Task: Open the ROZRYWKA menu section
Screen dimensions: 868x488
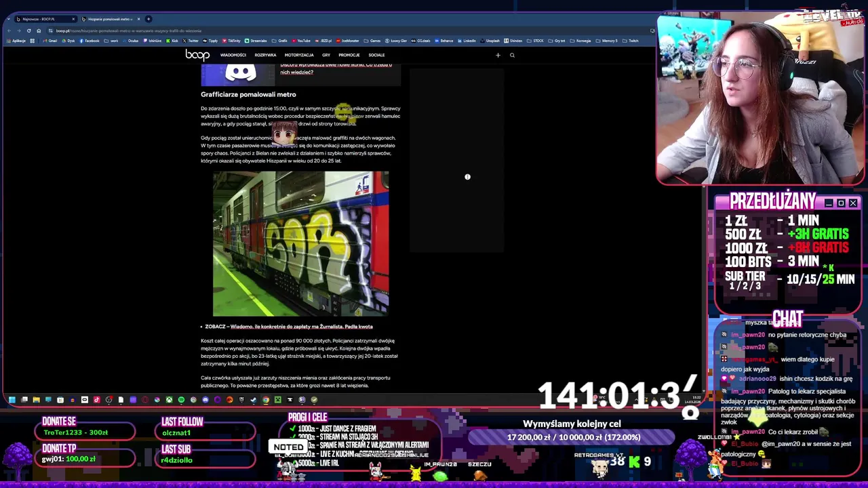Action: coord(265,55)
